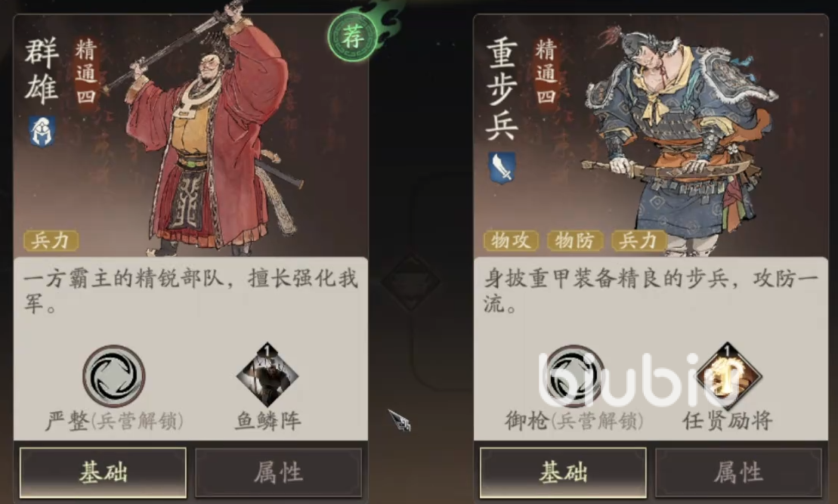Click 兵力 tag on 重步兵 card
The image size is (838, 504).
pyautogui.click(x=639, y=240)
